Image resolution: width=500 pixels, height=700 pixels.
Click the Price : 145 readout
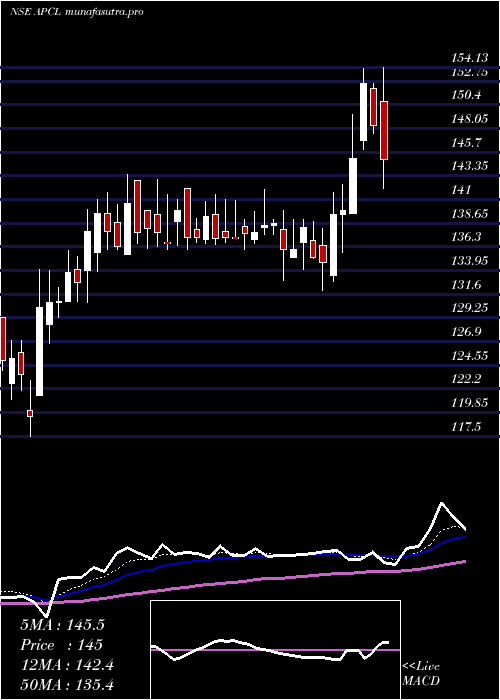[61, 645]
